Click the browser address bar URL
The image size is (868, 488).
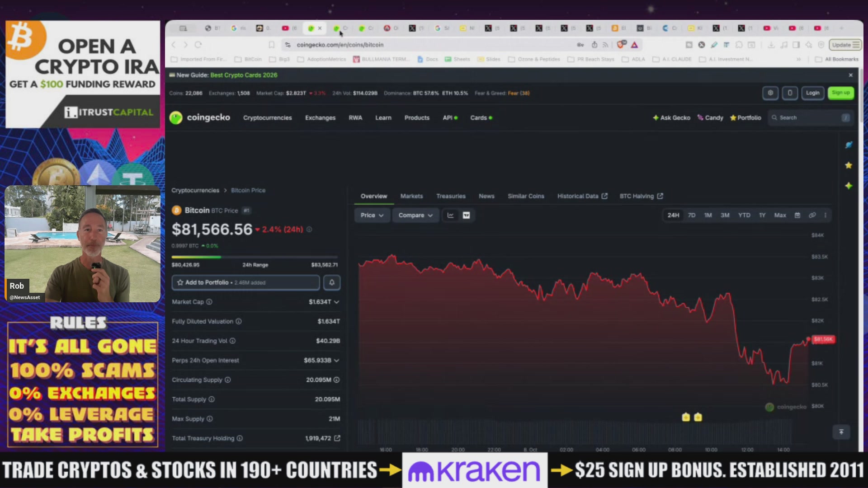click(340, 45)
